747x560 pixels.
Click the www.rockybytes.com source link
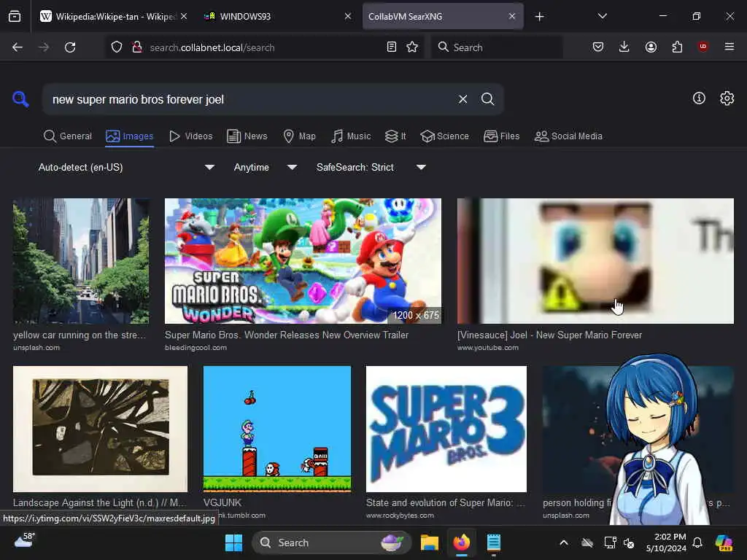pos(400,516)
